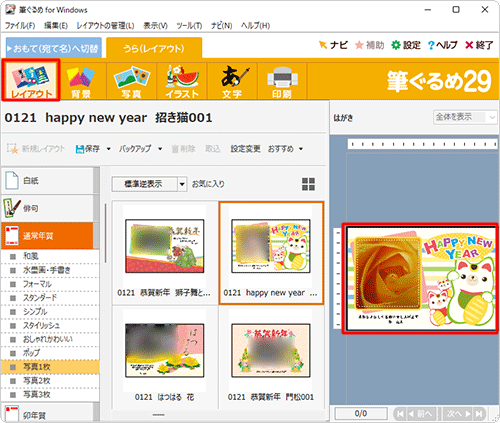Click お気に入り favorites link
The height and width of the screenshot is (423, 500).
(208, 184)
